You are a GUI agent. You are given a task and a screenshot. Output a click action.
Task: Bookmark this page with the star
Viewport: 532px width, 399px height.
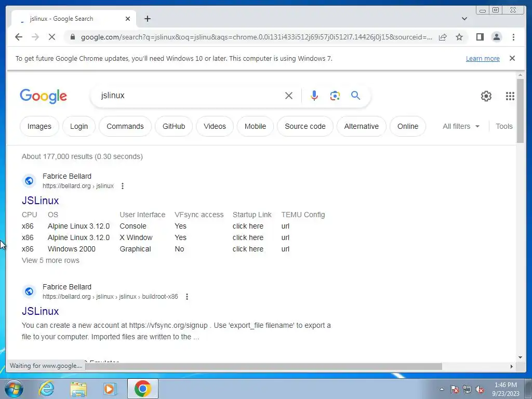tap(459, 37)
